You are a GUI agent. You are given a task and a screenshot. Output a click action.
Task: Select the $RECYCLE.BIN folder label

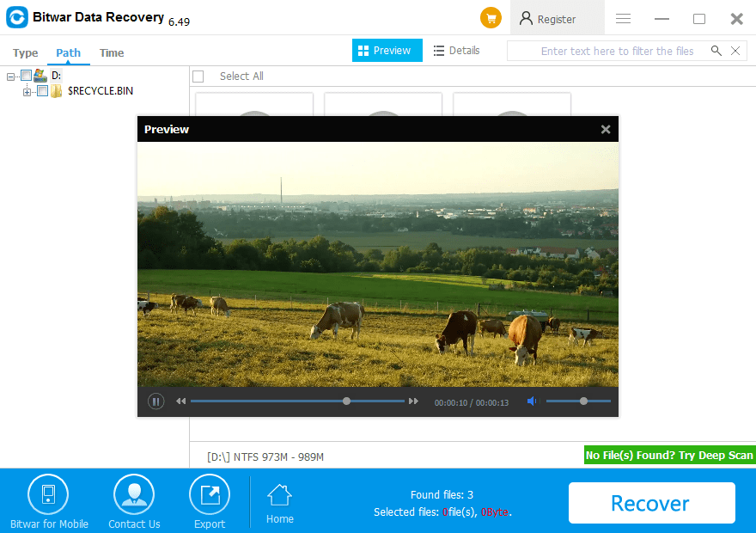click(x=100, y=90)
